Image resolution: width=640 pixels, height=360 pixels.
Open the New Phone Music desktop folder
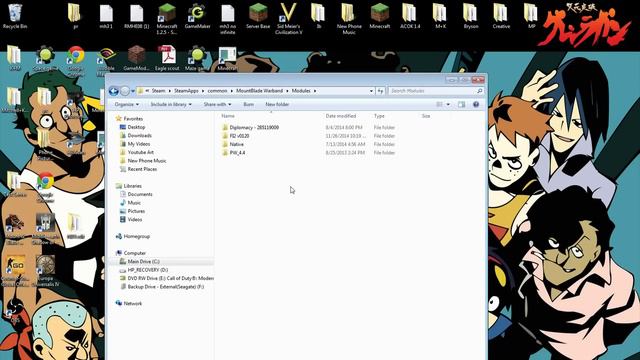click(348, 18)
